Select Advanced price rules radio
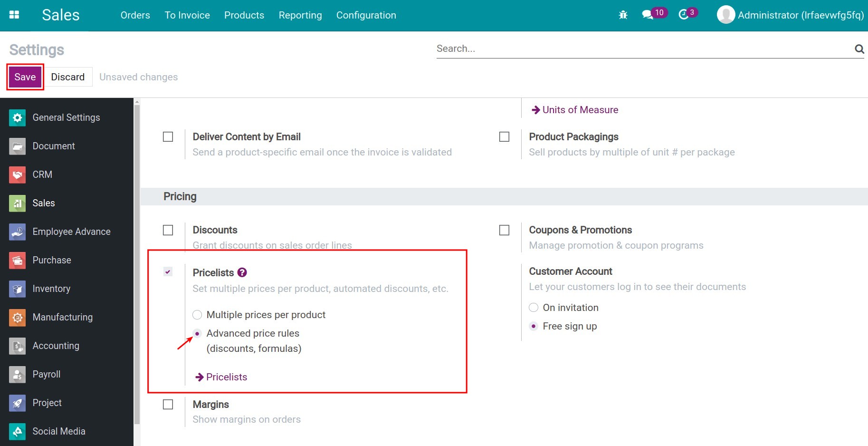The width and height of the screenshot is (868, 446). 197,333
